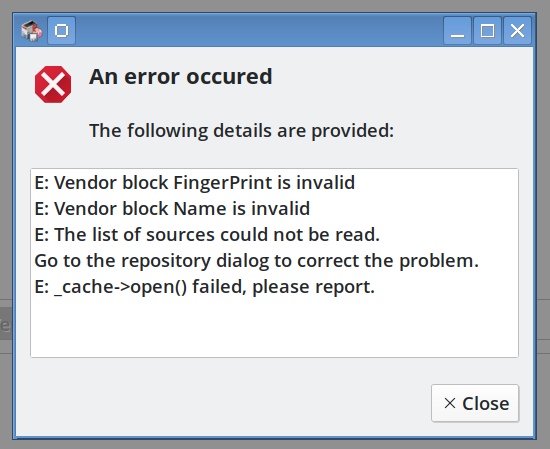Click empty space at bottom of details box

pyautogui.click(x=274, y=328)
